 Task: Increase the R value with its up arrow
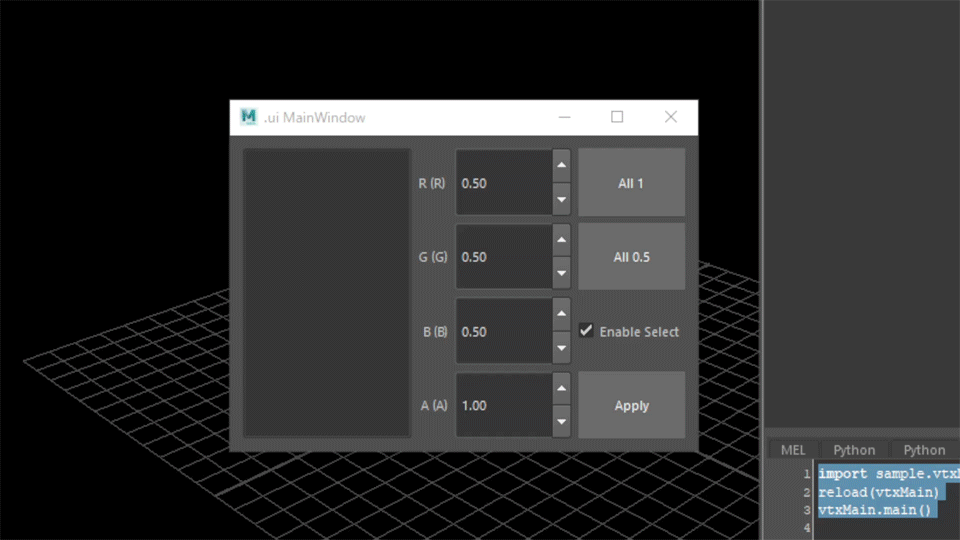pyautogui.click(x=561, y=165)
